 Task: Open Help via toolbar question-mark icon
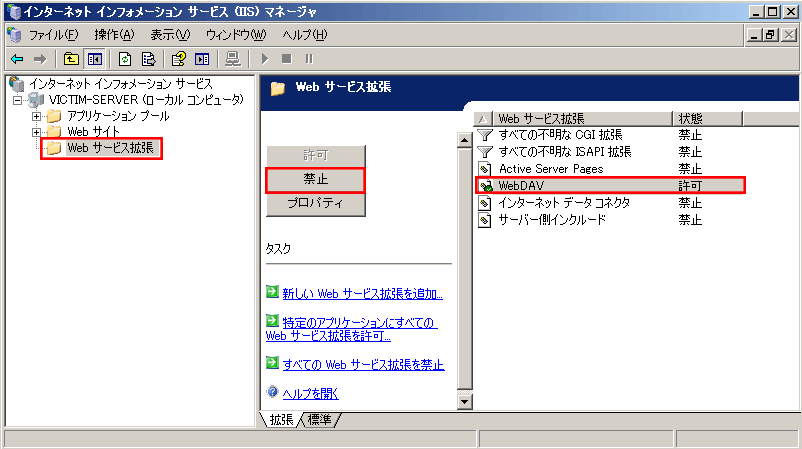pyautogui.click(x=179, y=59)
